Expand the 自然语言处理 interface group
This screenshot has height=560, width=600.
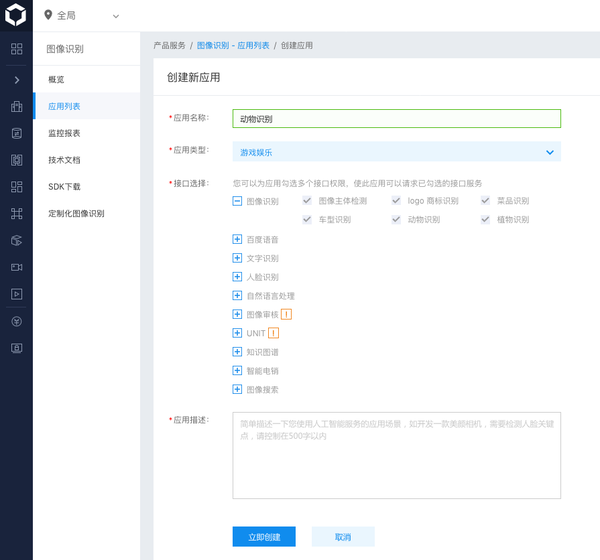point(237,296)
